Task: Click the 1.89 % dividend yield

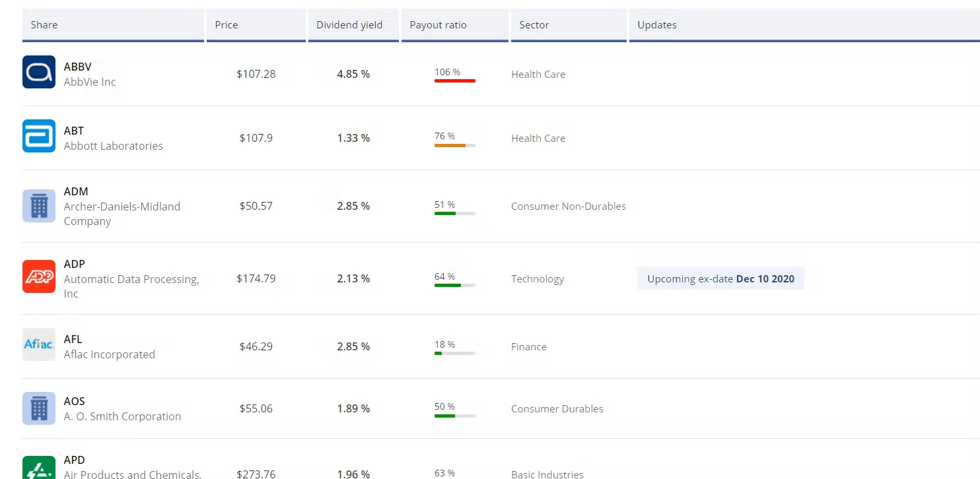Action: (x=353, y=408)
